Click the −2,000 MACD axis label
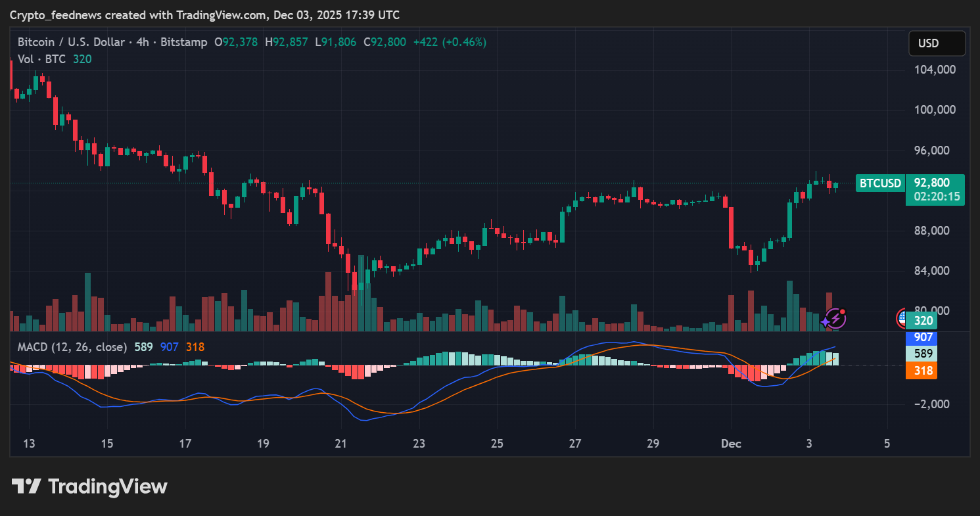 point(932,404)
